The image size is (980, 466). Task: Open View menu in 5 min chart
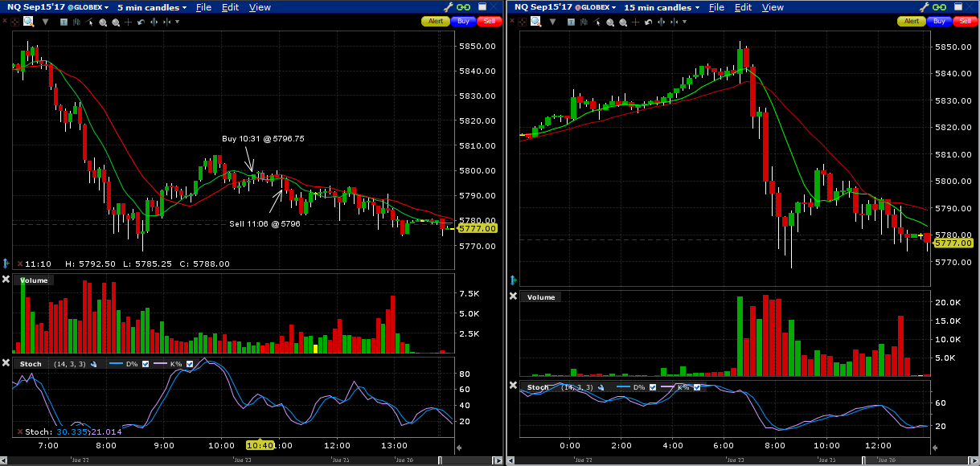click(260, 7)
